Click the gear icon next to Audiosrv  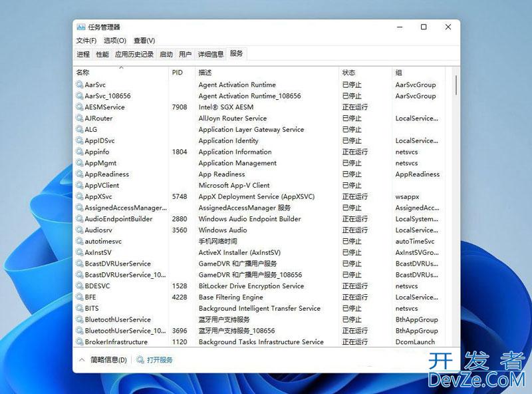pos(79,230)
